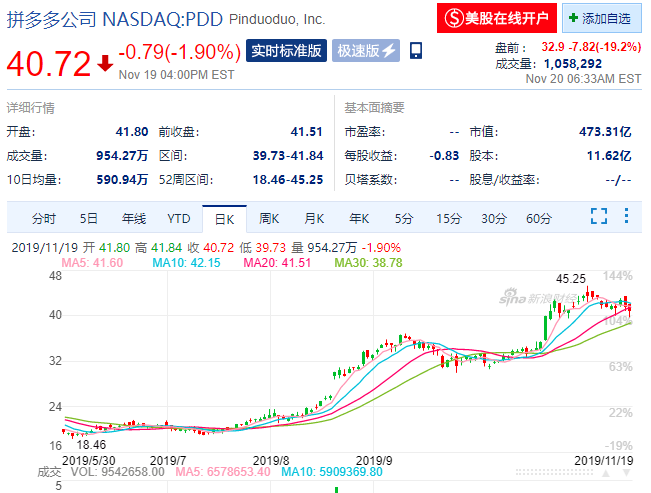Open the fullscreen chart icon

click(x=599, y=216)
